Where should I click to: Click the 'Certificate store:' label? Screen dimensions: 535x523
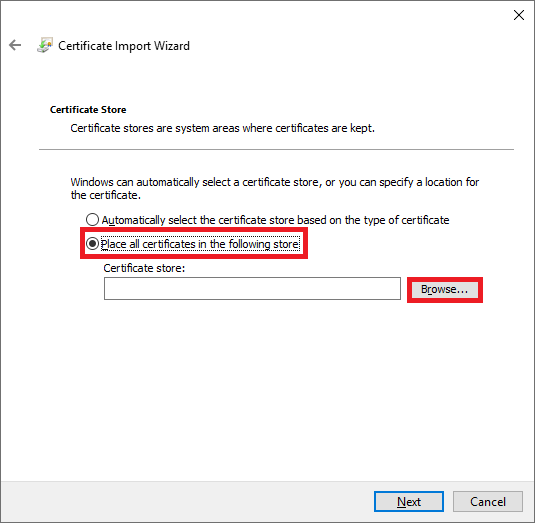click(144, 268)
